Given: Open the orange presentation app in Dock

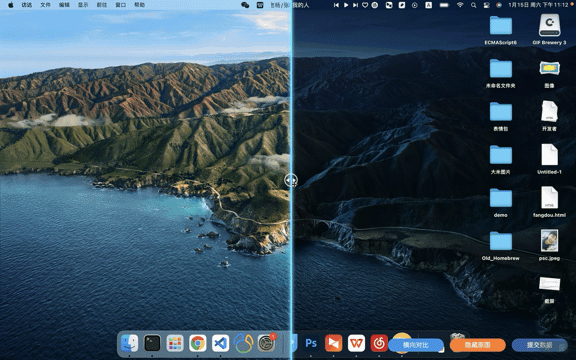Looking at the screenshot, I should (334, 343).
